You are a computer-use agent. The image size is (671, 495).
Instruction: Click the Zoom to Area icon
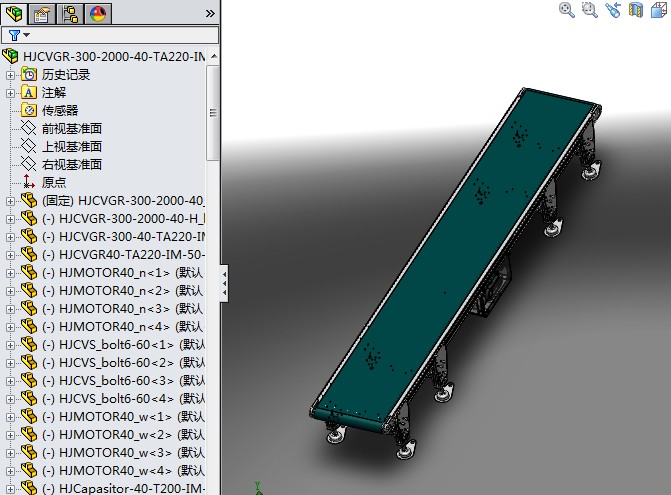click(590, 9)
